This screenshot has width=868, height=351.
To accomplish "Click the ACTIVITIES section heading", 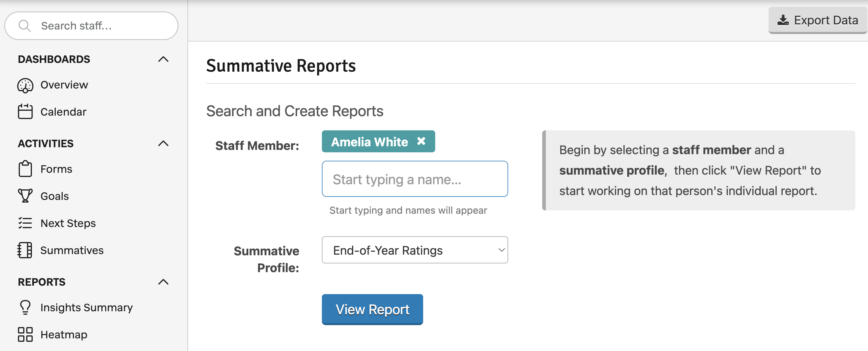I will [46, 144].
